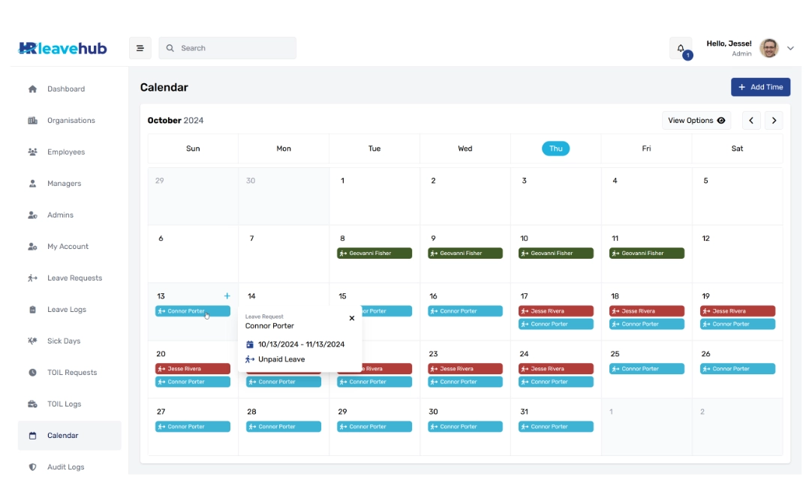Select the highlighted Thu day header
The height and width of the screenshot is (504, 812).
pyautogui.click(x=555, y=148)
